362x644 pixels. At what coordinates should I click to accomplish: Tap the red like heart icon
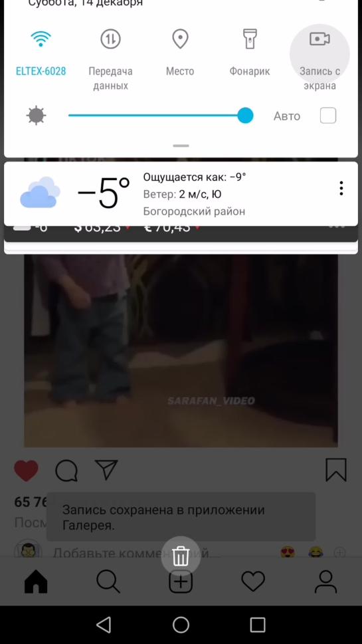pyautogui.click(x=27, y=471)
